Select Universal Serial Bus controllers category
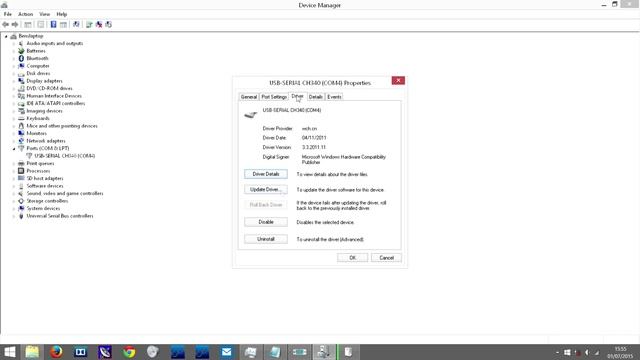640x360 pixels. point(60,216)
